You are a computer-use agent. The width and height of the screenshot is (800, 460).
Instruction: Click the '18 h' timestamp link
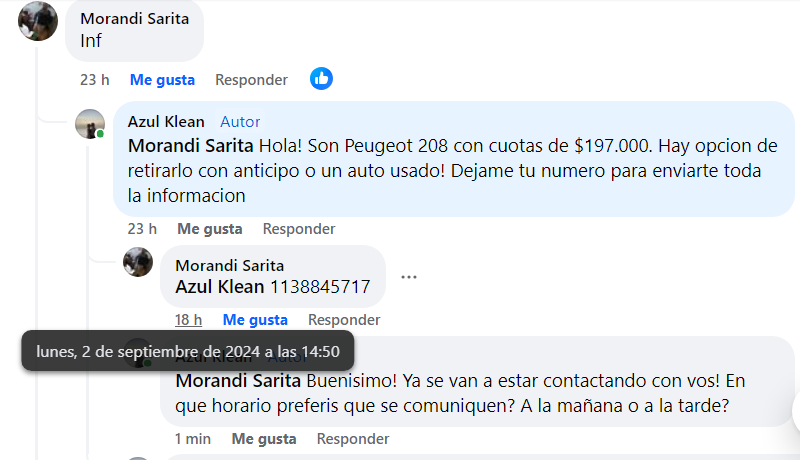coord(188,320)
